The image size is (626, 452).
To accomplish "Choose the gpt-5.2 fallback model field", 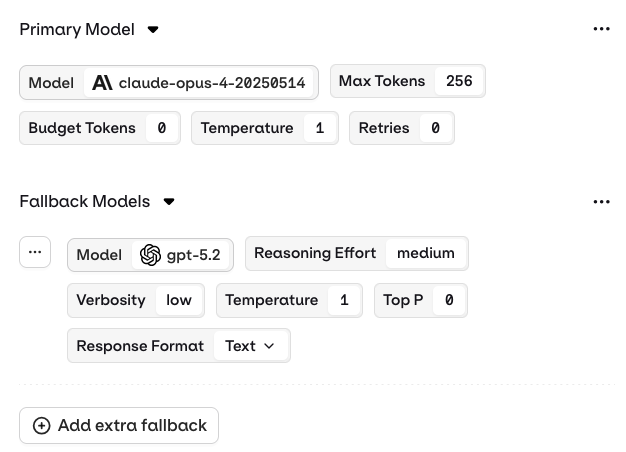I will (194, 255).
